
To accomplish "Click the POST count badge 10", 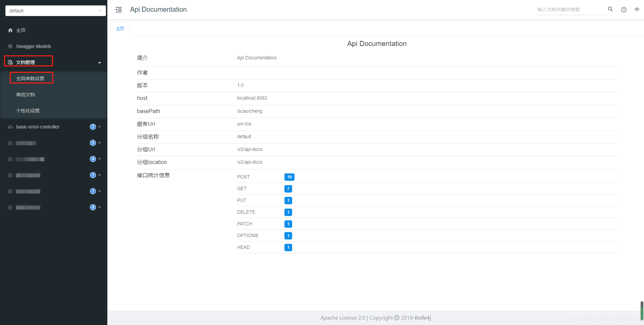I will [289, 177].
